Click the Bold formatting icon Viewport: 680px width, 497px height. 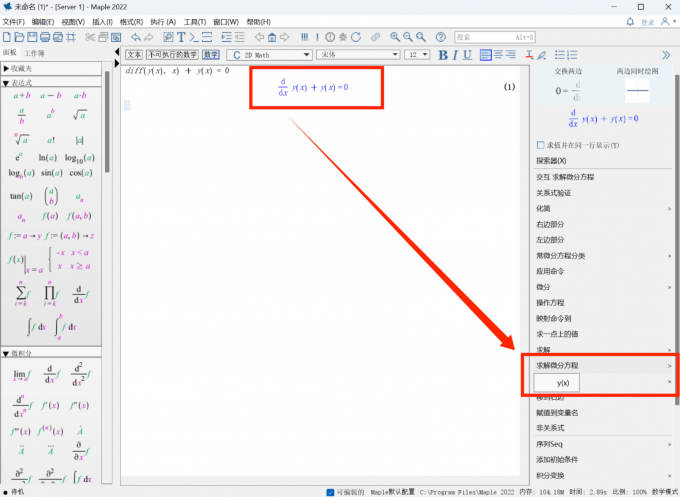441,54
